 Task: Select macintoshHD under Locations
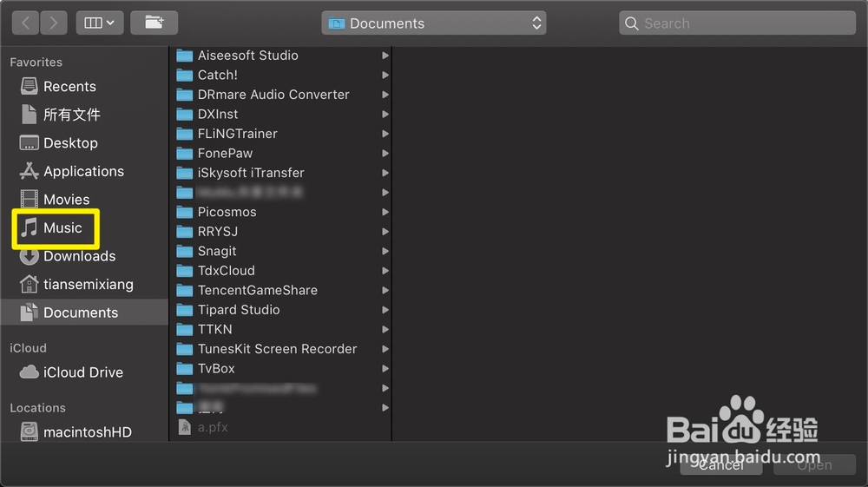coord(83,431)
